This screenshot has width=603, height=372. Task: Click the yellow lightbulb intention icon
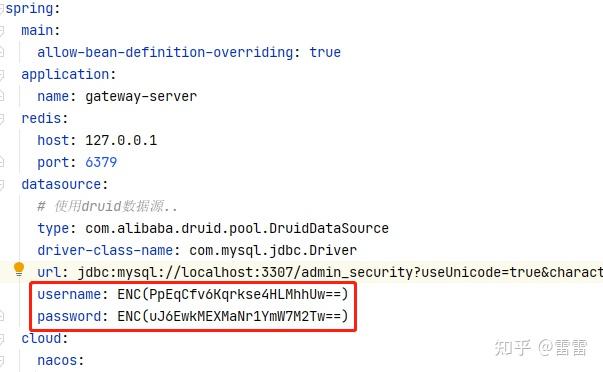18,269
